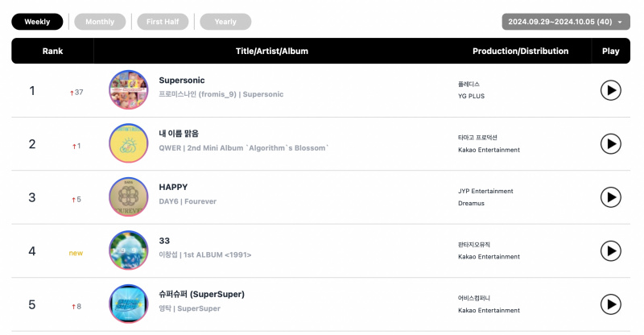
Task: Switch to the Monthly chart tab
Action: 100,22
